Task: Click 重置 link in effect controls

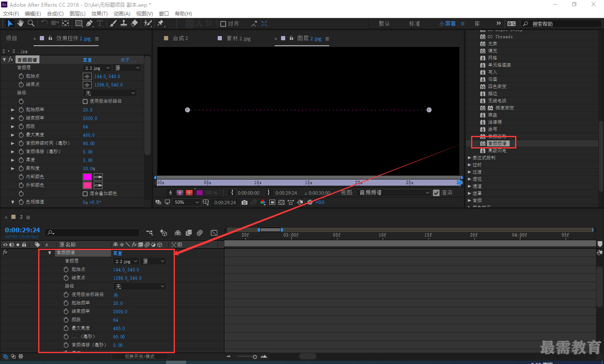Action: pos(87,60)
